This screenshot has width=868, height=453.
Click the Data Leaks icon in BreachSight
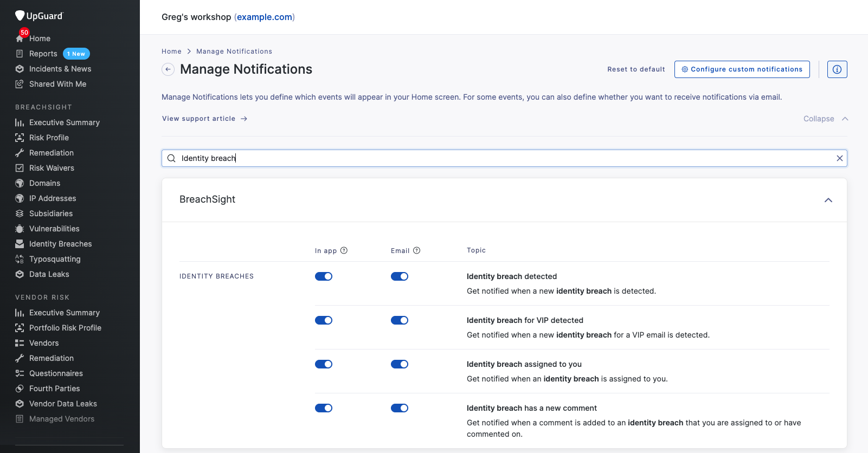point(20,274)
